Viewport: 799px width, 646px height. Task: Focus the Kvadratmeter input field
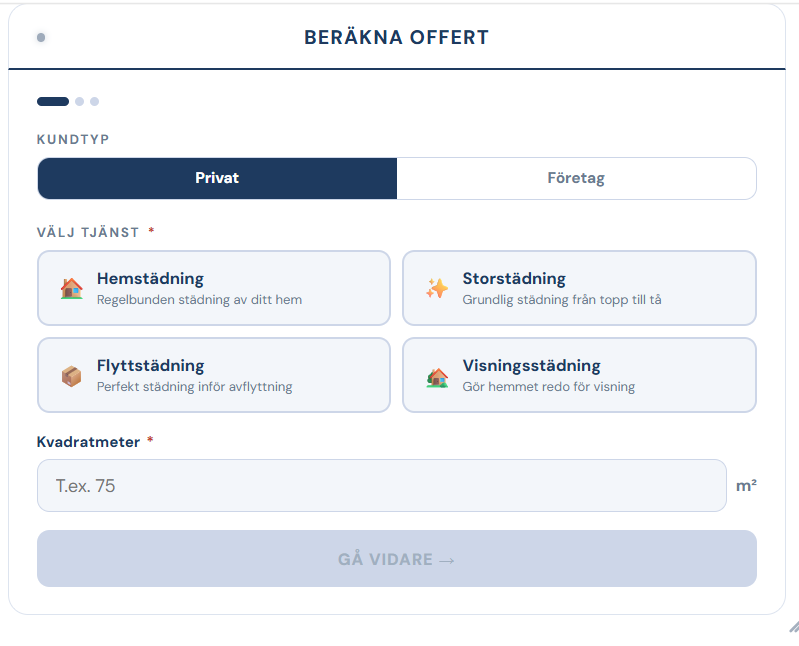382,486
